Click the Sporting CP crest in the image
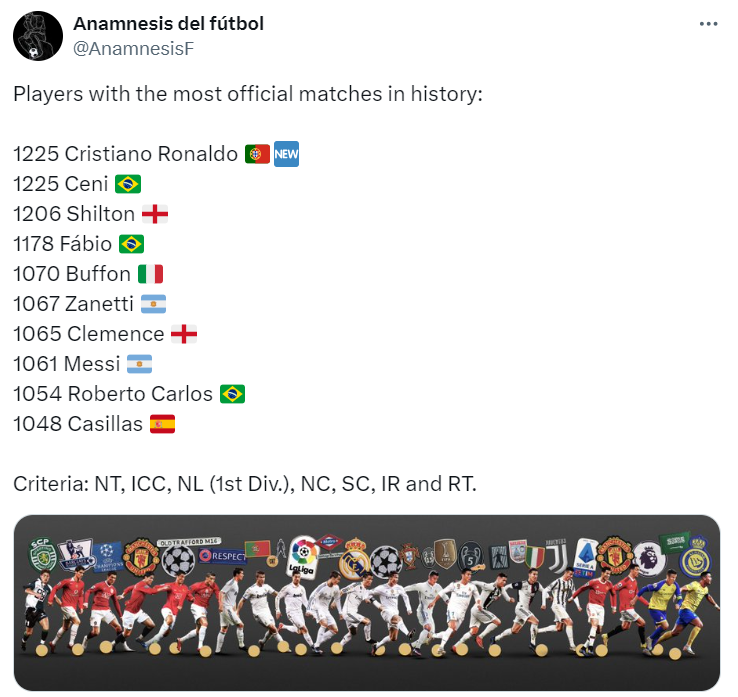738x697 pixels. point(41,549)
